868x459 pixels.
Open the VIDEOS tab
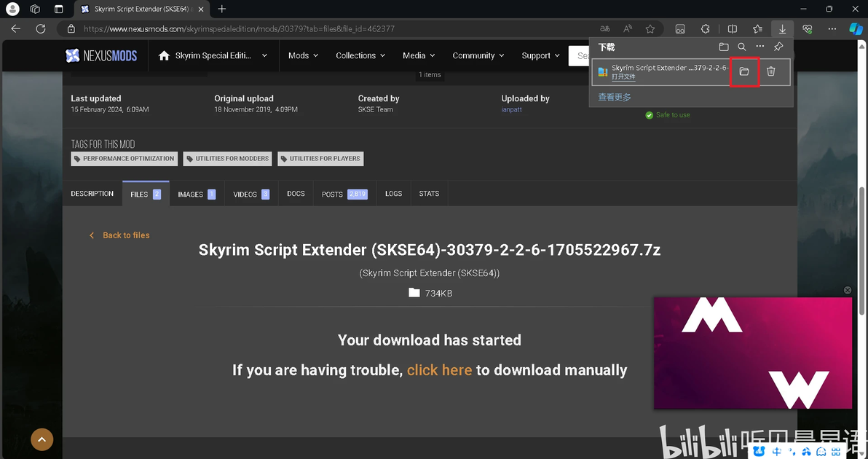(x=251, y=194)
